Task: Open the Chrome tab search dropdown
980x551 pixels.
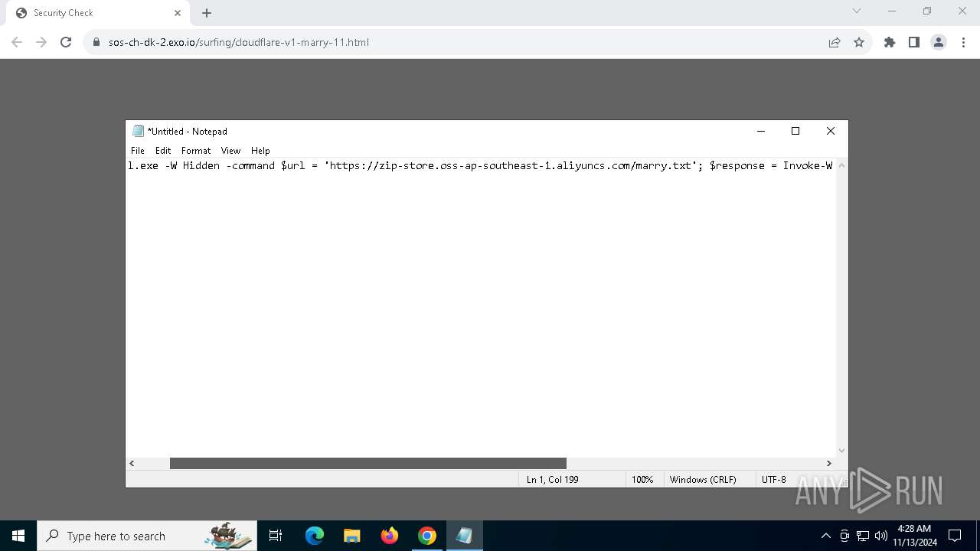Action: click(x=857, y=11)
